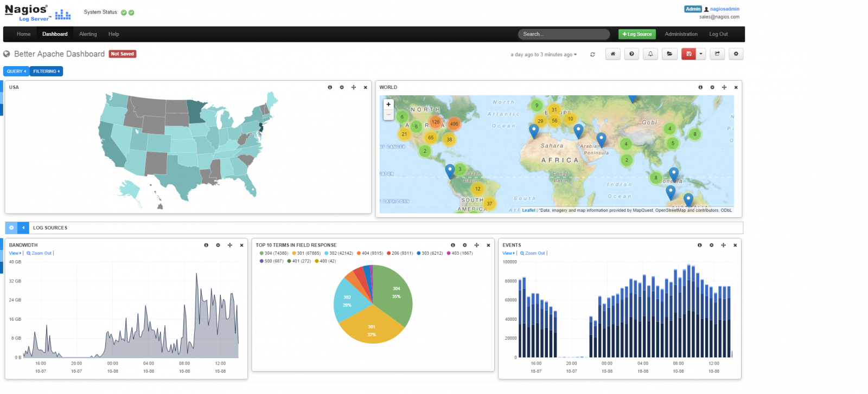868x394 pixels.
Task: Click the share dashboard icon
Action: pyautogui.click(x=717, y=54)
